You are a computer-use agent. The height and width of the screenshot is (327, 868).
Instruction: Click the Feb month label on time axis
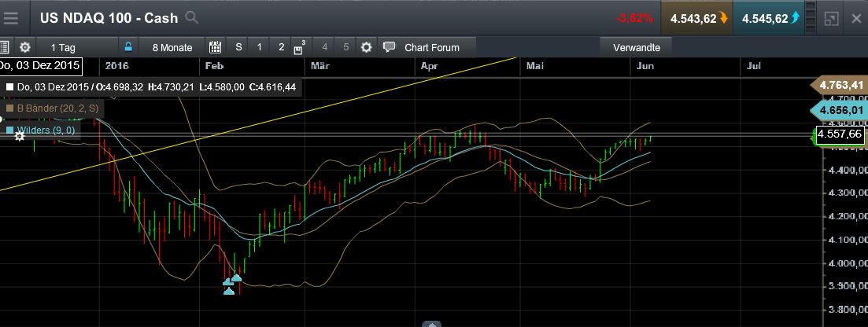coord(214,66)
